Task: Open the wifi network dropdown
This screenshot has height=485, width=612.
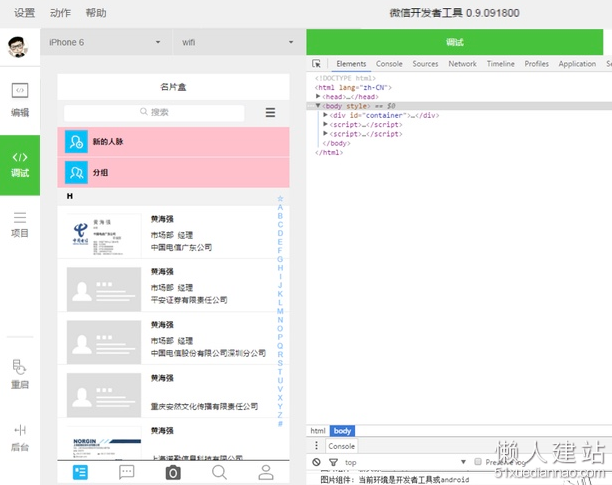Action: 238,42
